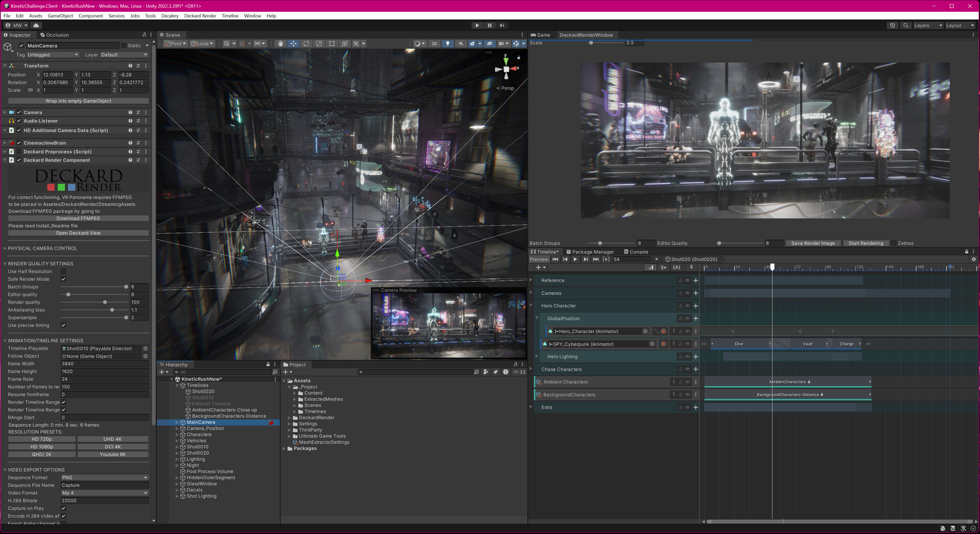The height and width of the screenshot is (534, 980).
Task: Select the Hand view tool
Action: pyautogui.click(x=280, y=44)
